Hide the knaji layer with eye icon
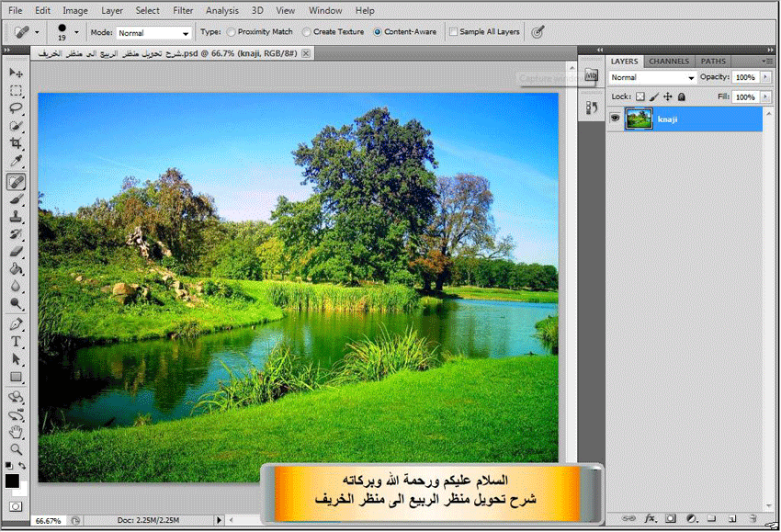Screen dimensions: 781x532 coord(615,118)
